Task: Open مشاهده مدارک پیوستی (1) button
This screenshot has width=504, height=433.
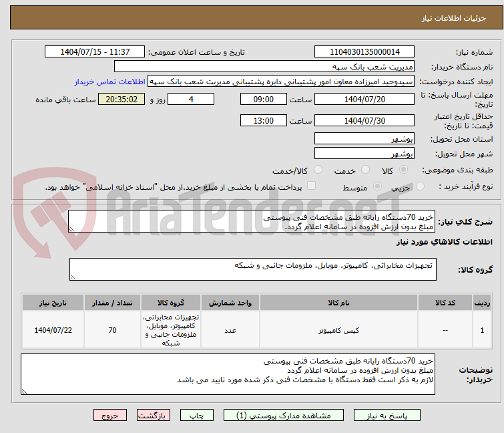Action: tap(284, 416)
